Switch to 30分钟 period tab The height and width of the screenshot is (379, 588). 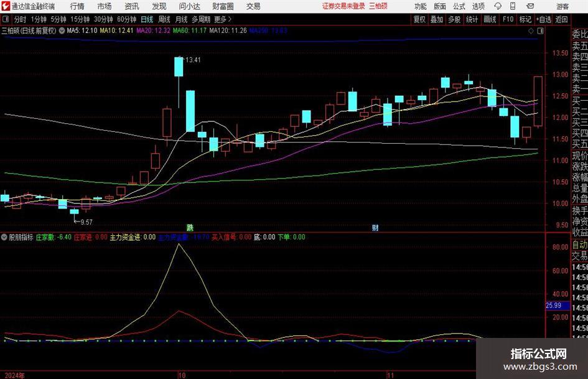pyautogui.click(x=103, y=19)
